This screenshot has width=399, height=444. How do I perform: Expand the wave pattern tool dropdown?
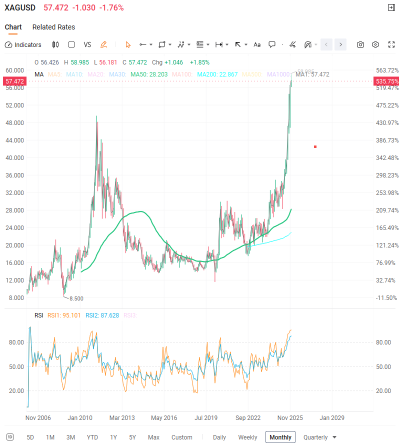click(x=189, y=45)
